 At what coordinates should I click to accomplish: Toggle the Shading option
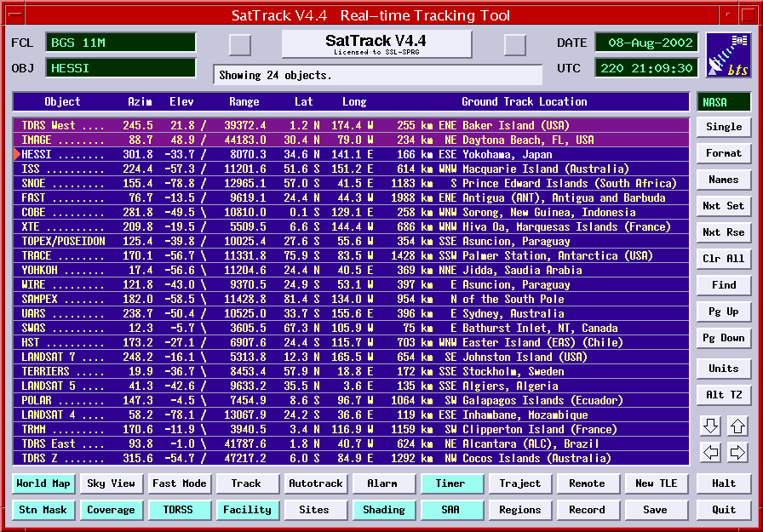(x=383, y=510)
